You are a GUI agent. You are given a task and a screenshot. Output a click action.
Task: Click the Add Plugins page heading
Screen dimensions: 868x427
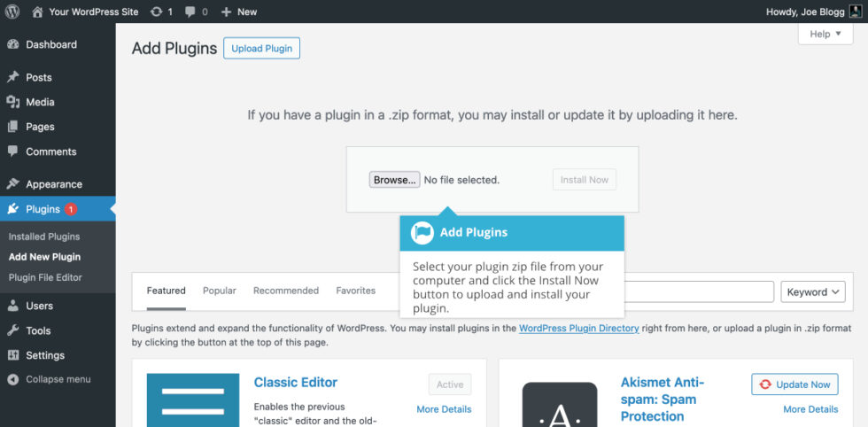click(x=174, y=49)
